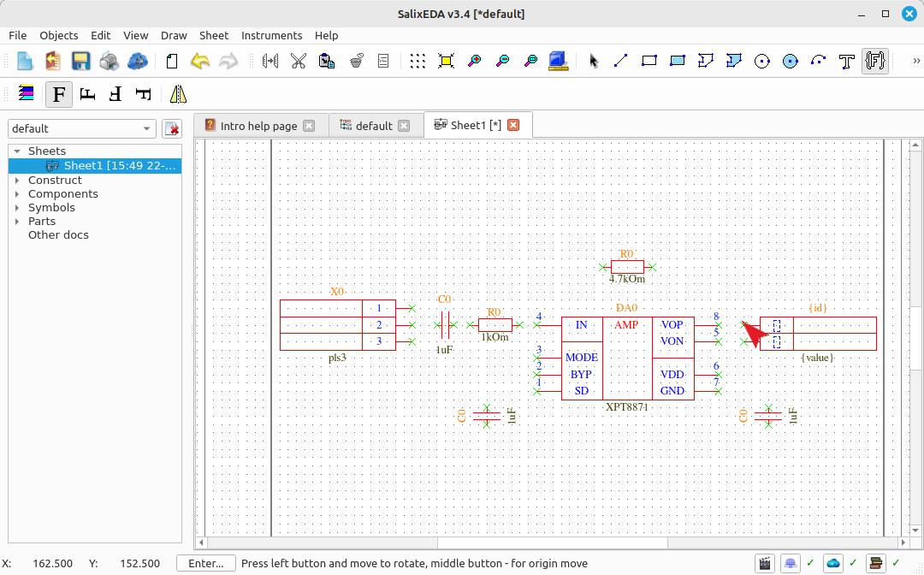Image resolution: width=924 pixels, height=575 pixels.
Task: Expand the Parts tree node
Action: coord(17,222)
